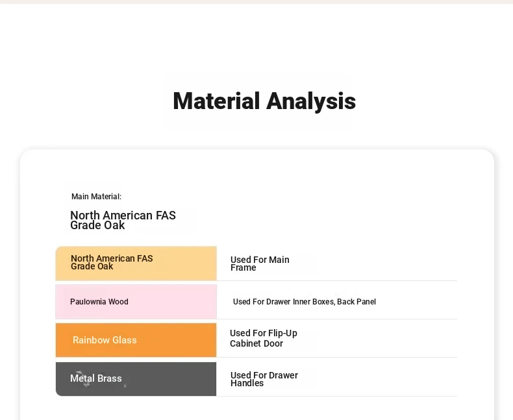This screenshot has height=420, width=513.
Task: Click the light orange oak color cell
Action: [x=136, y=264]
